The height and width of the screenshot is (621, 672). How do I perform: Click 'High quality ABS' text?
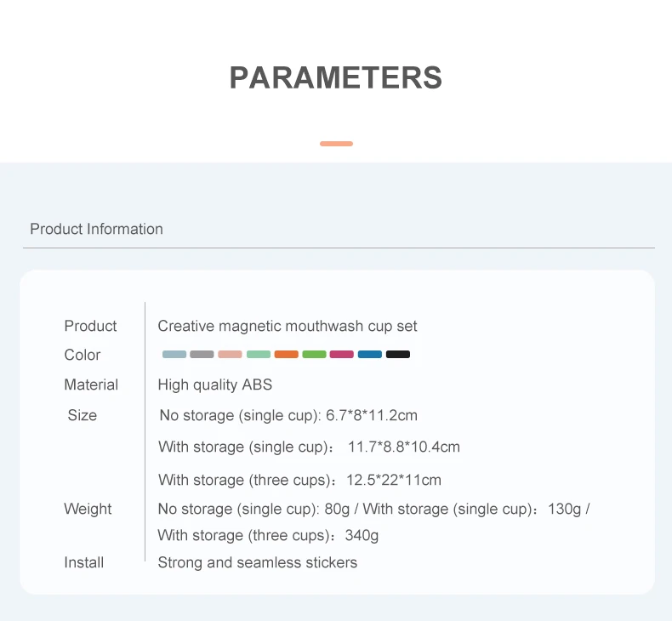[x=215, y=385]
